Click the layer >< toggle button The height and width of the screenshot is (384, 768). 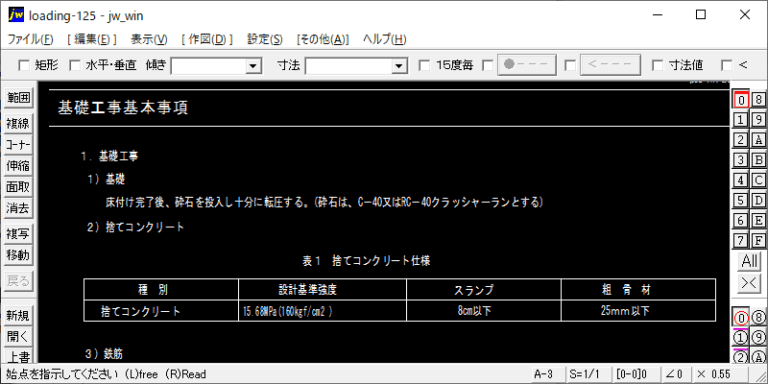click(x=750, y=283)
